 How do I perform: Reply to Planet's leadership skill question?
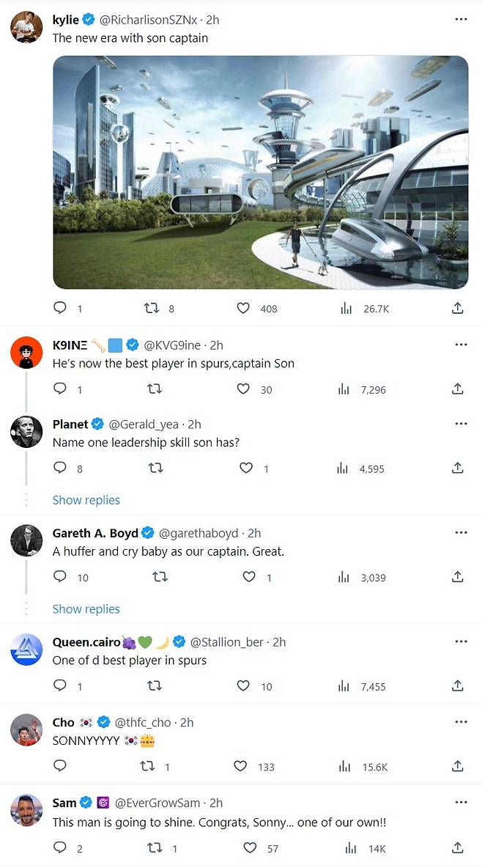(60, 468)
